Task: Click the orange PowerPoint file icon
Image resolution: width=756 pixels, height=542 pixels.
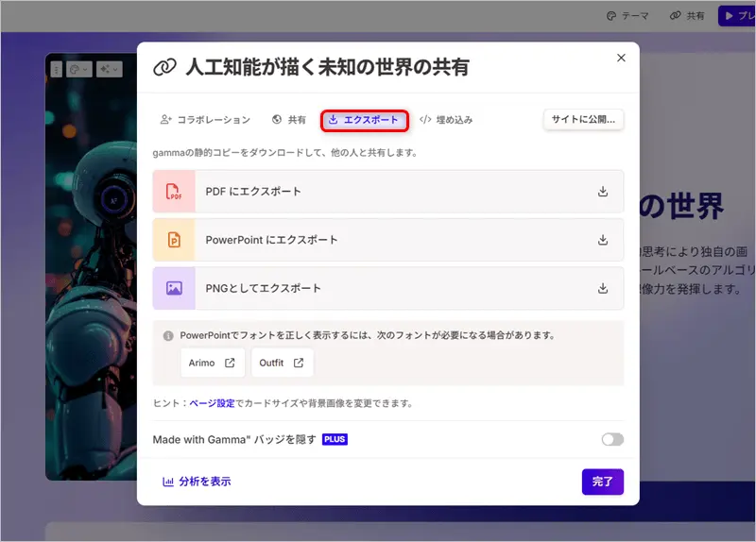Action: pos(174,240)
